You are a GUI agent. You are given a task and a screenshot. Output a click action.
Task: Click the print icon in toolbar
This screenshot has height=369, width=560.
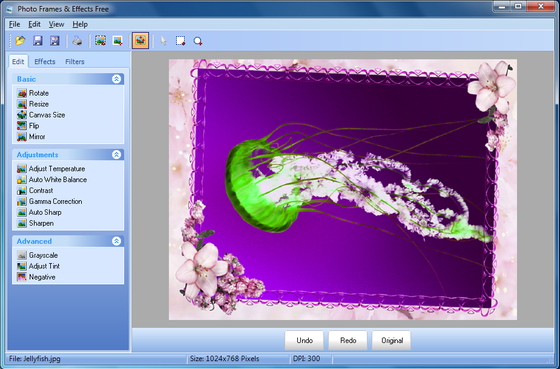(x=77, y=41)
